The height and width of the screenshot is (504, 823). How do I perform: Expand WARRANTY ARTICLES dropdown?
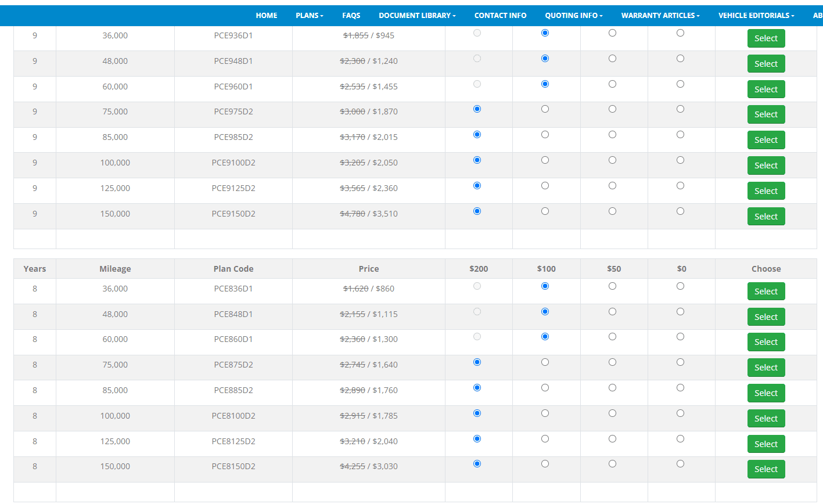(x=660, y=16)
